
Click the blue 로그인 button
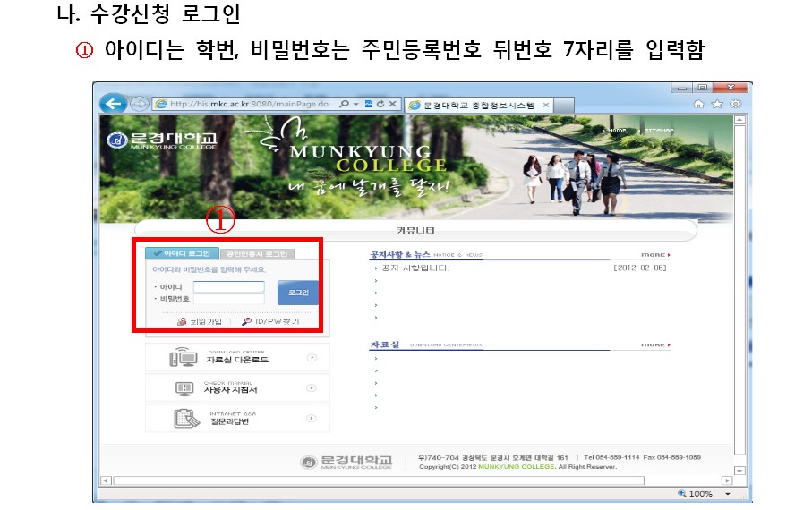298,293
